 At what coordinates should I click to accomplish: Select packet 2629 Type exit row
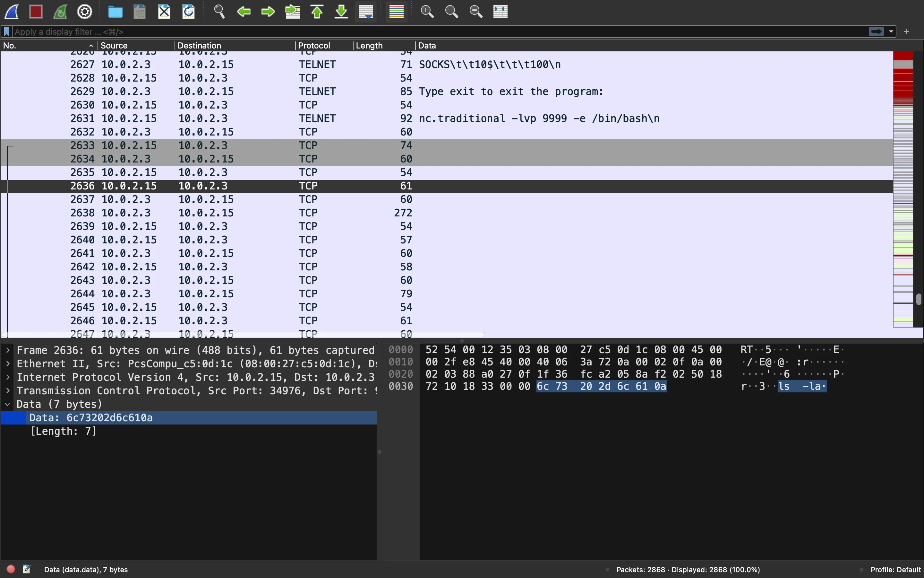447,92
